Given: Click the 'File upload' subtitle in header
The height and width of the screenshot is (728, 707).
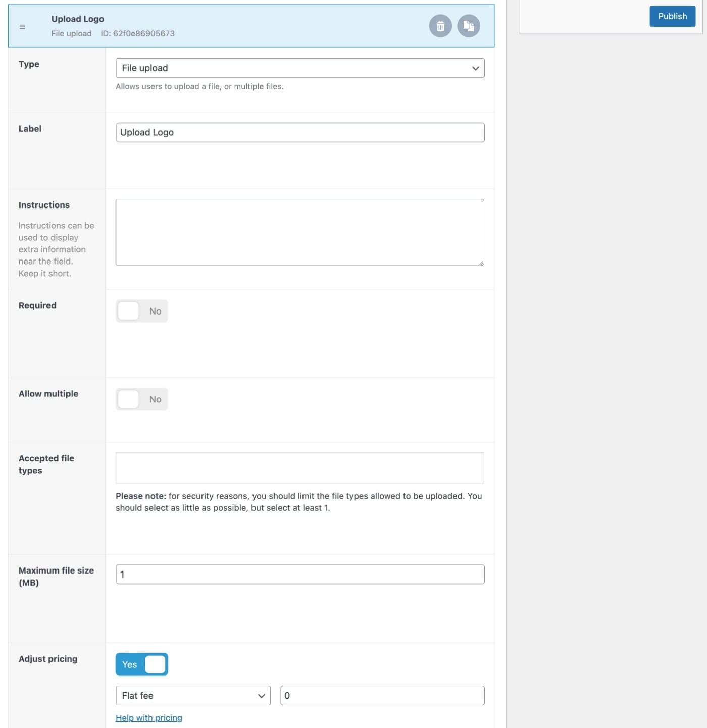Looking at the screenshot, I should (71, 34).
